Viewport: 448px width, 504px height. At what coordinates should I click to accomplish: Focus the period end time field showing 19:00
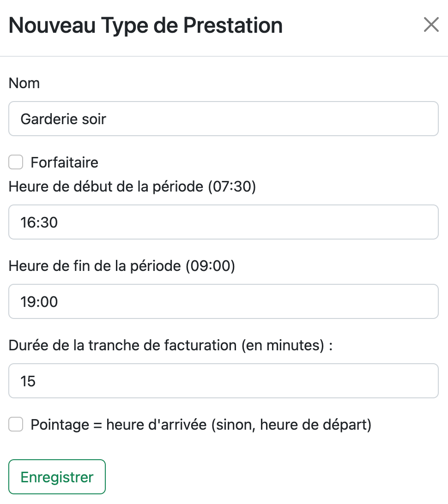click(224, 302)
